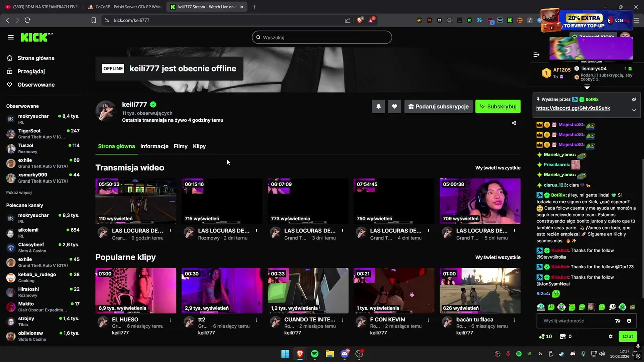644x362 pixels.
Task: View all popular clips link
Action: coord(498,257)
